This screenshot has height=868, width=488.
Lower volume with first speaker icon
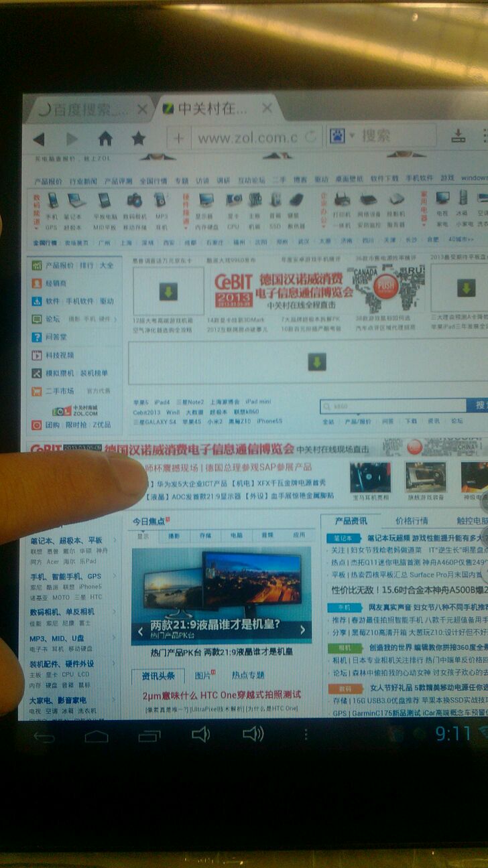200,735
